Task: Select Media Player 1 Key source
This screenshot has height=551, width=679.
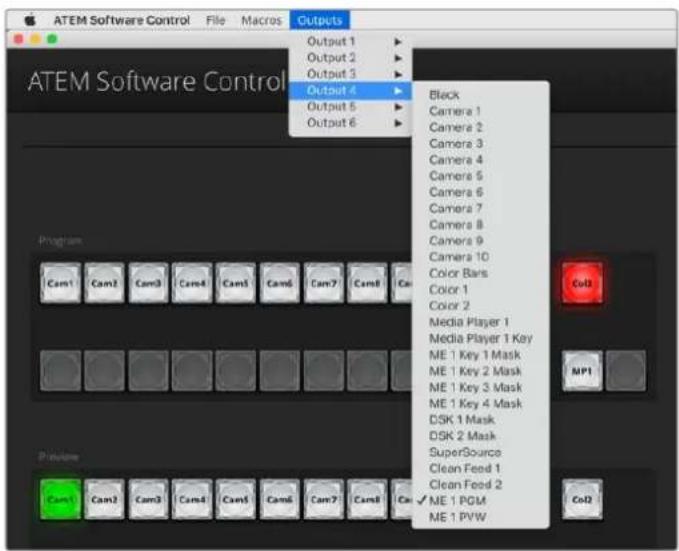Action: coord(481,338)
